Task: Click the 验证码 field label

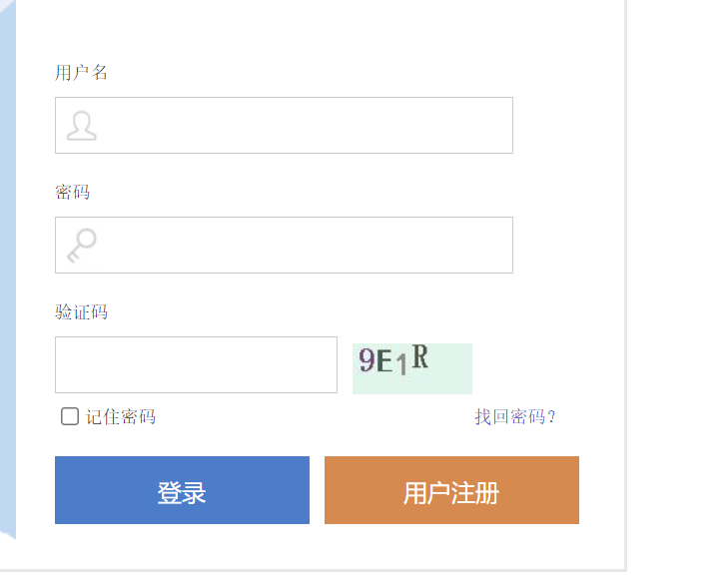Action: 81,311
